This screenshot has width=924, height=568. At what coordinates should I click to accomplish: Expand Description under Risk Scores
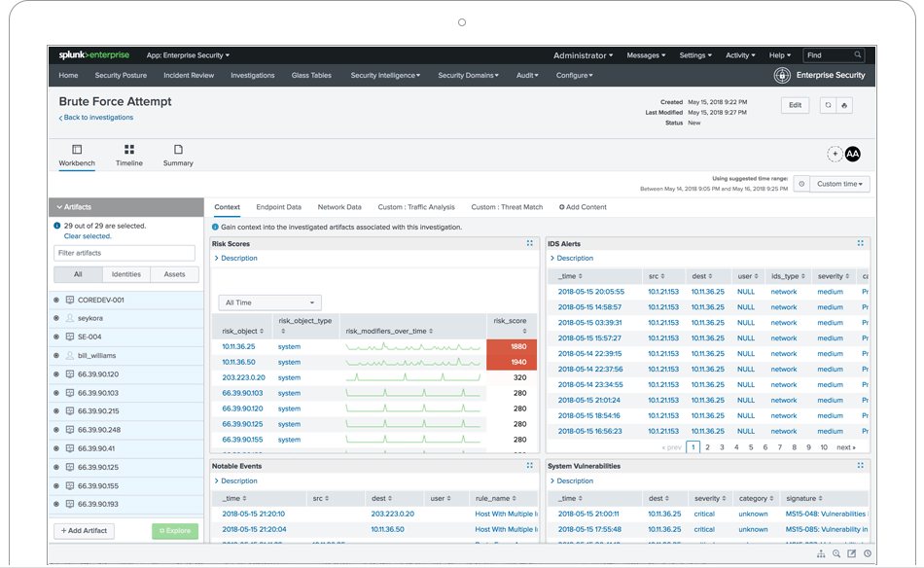tap(235, 258)
